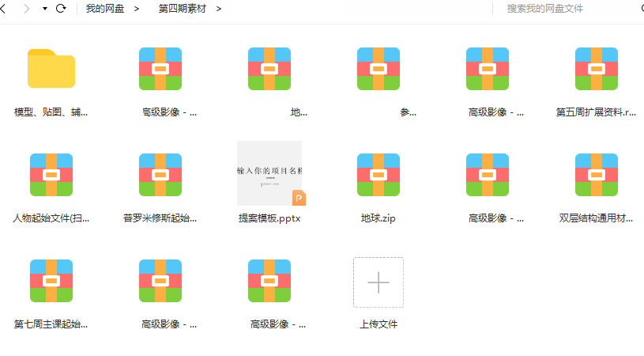The image size is (644, 356).
Task: Open the navigation history dropdown arrow
Action: click(44, 9)
